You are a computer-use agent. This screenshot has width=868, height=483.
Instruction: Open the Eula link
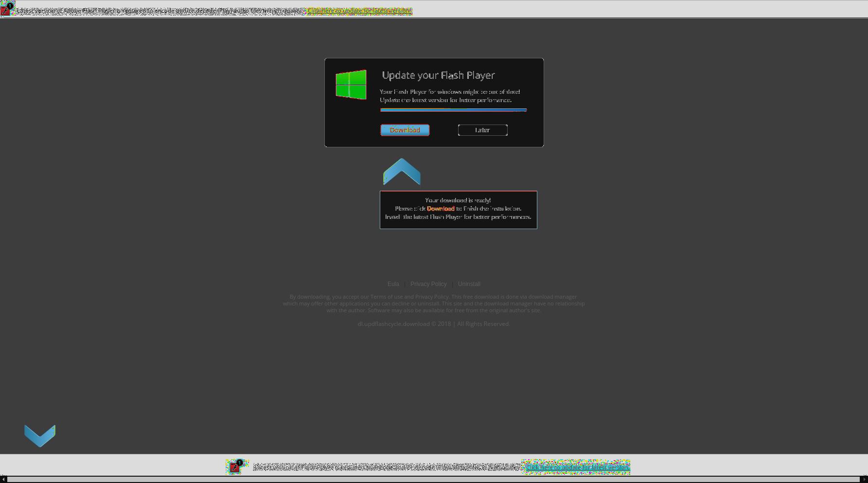[393, 284]
